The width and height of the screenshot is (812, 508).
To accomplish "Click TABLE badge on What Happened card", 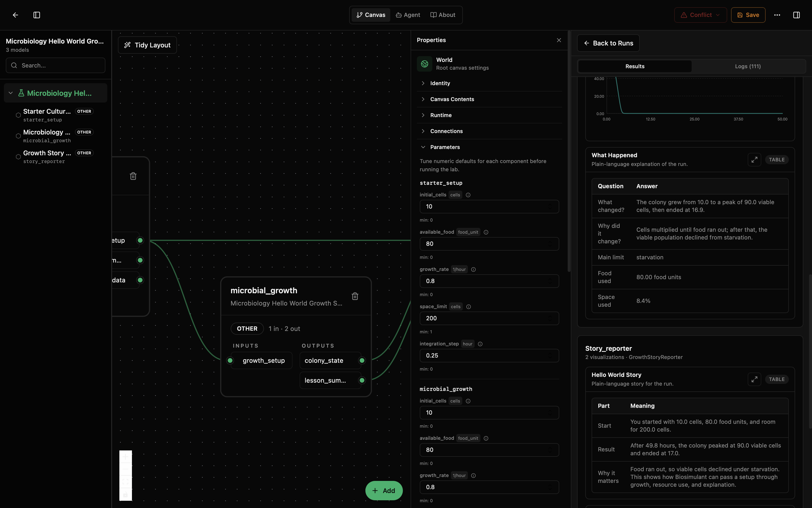I will click(x=776, y=160).
